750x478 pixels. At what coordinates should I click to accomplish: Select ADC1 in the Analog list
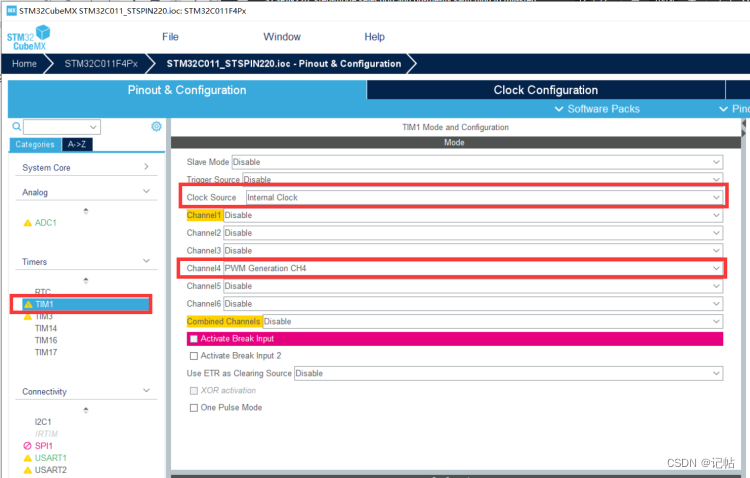click(x=45, y=222)
